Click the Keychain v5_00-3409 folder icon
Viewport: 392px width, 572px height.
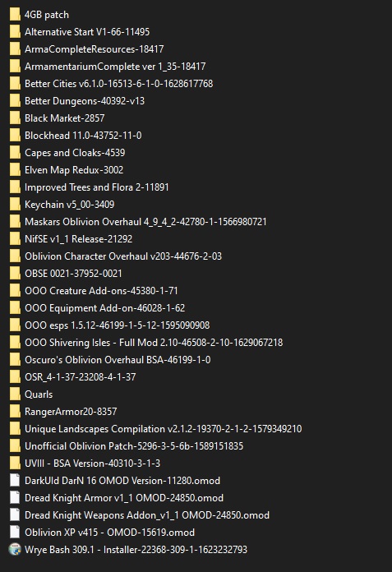(x=15, y=205)
